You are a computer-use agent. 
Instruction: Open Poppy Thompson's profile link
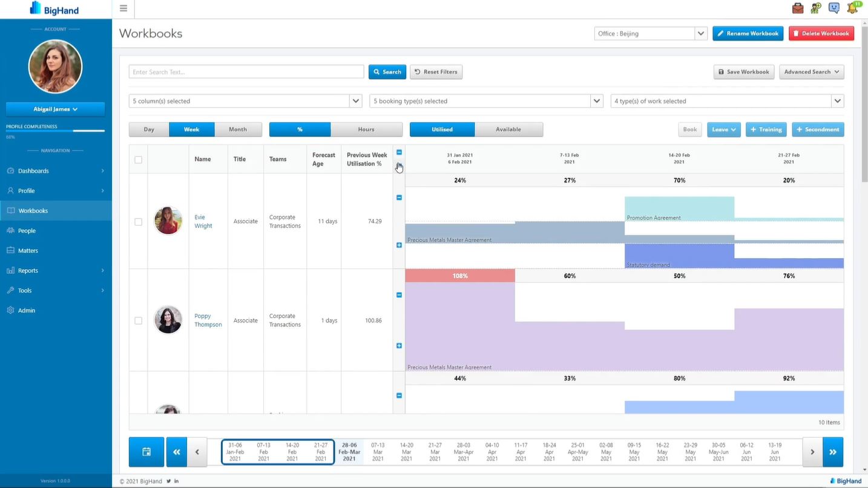pyautogui.click(x=208, y=320)
